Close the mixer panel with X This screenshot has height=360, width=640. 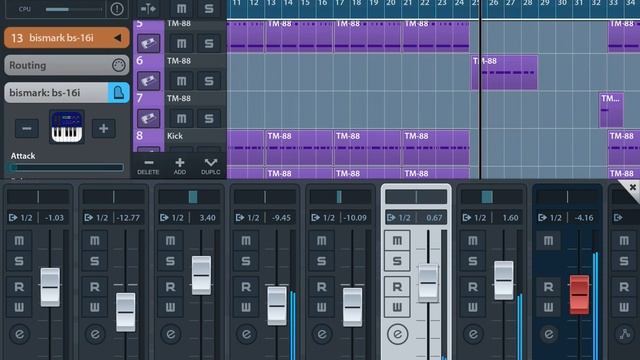pyautogui.click(x=632, y=187)
